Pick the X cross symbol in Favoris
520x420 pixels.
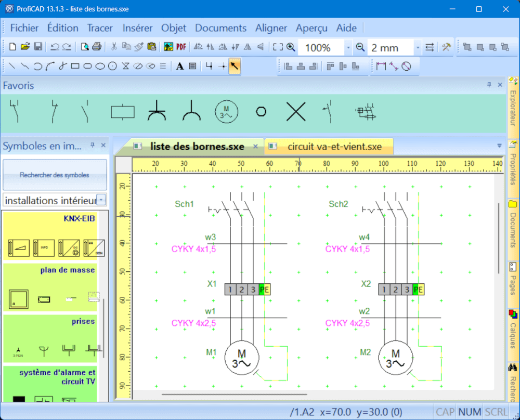[x=296, y=112]
